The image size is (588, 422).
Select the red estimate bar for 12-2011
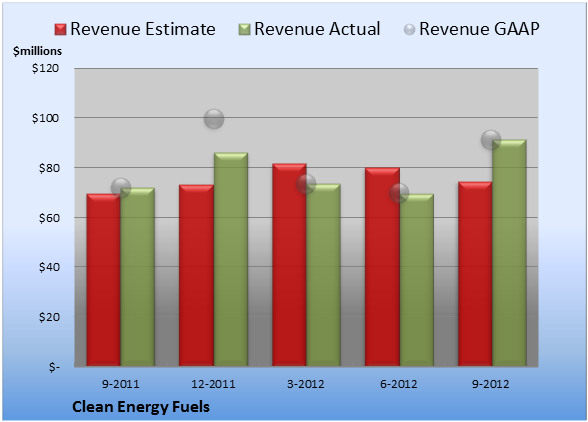196,275
